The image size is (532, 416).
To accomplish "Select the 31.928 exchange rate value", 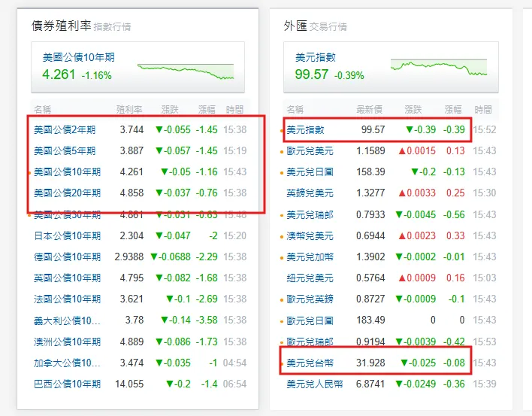I will click(370, 363).
